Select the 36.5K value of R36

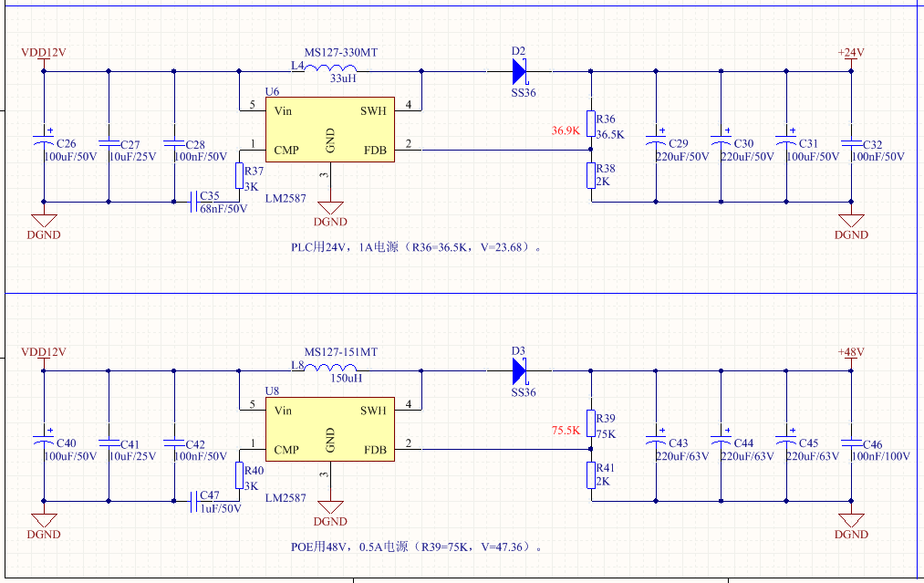[x=610, y=134]
